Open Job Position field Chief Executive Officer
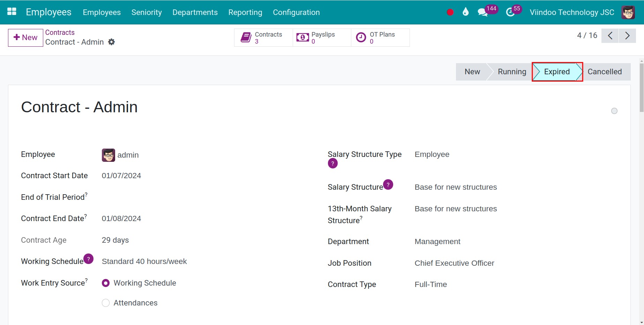Viewport: 644px width, 325px height. [x=454, y=263]
